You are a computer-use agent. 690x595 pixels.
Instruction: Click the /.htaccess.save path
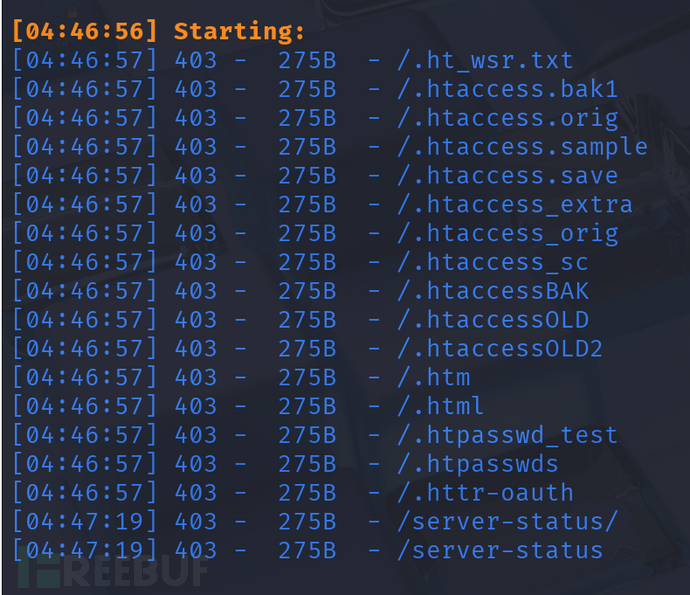click(508, 176)
